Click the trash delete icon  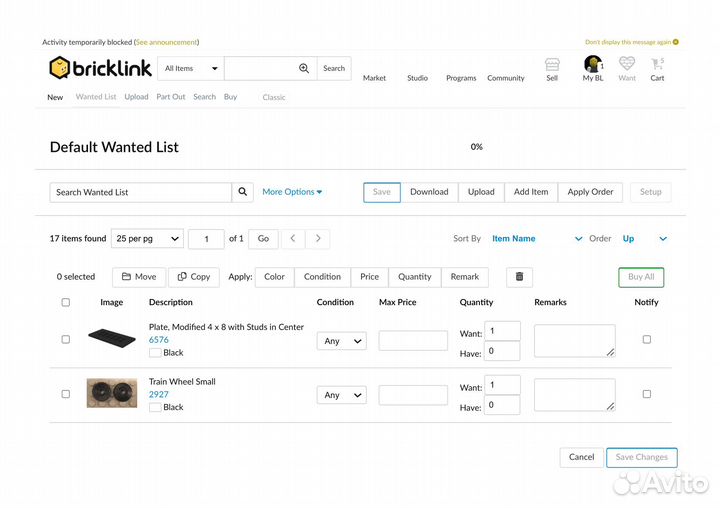(x=519, y=277)
